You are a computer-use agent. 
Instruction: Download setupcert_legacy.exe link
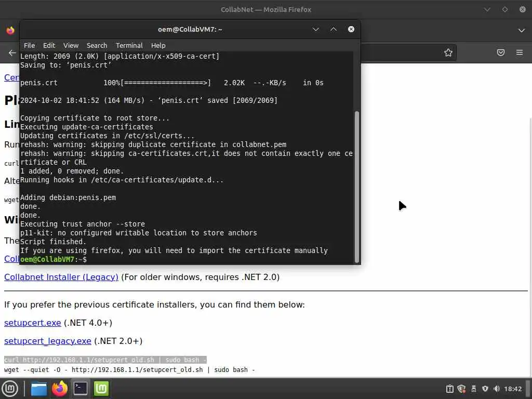click(x=47, y=341)
